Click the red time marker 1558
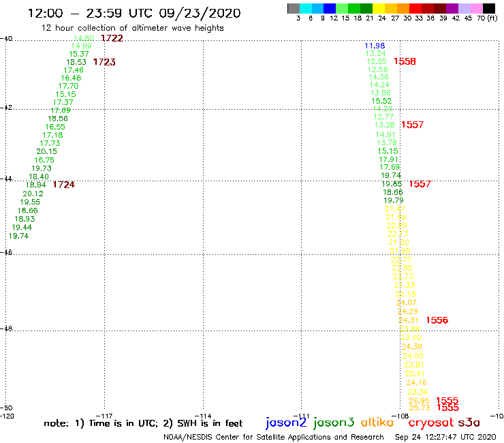The height and width of the screenshot is (443, 504). (x=405, y=61)
